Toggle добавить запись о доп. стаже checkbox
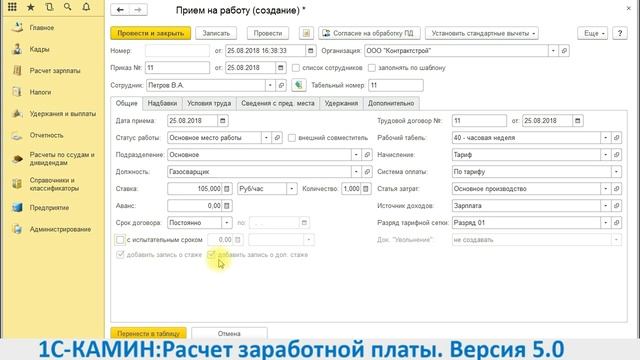Image resolution: width=640 pixels, height=360 pixels. point(211,255)
